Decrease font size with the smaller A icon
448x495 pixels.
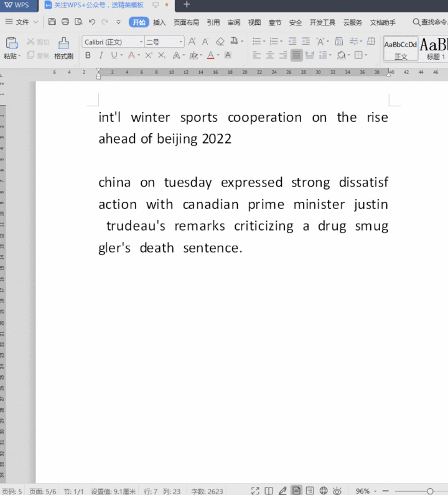click(x=205, y=42)
